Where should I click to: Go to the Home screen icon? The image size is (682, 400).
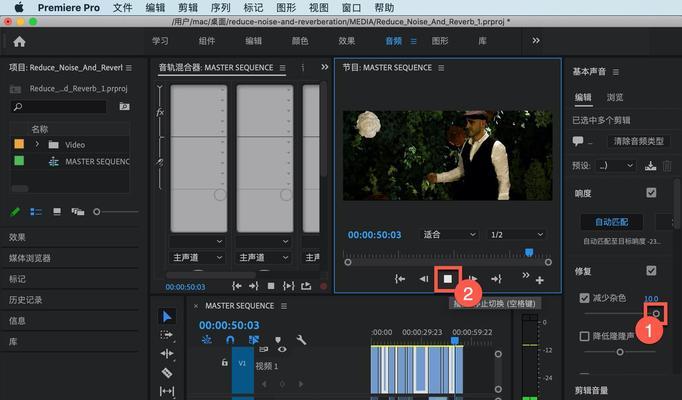(x=19, y=41)
